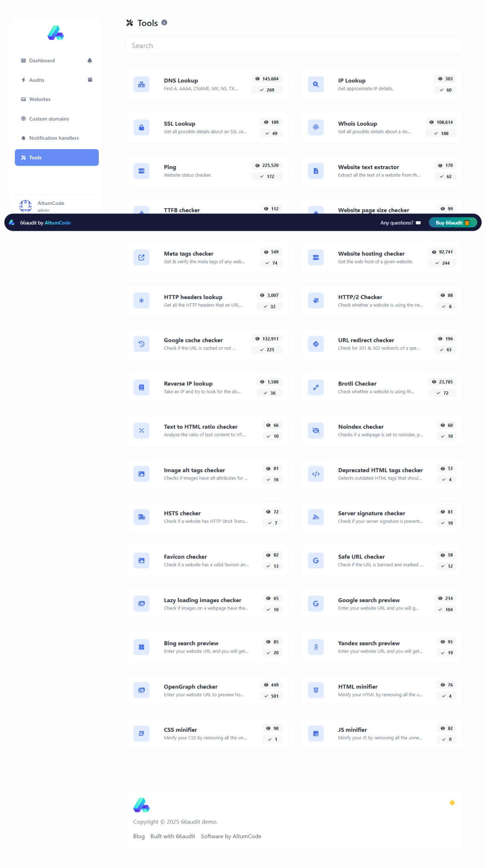Follow the Software by AltumCode link
This screenshot has height=868, width=486.
tap(231, 836)
